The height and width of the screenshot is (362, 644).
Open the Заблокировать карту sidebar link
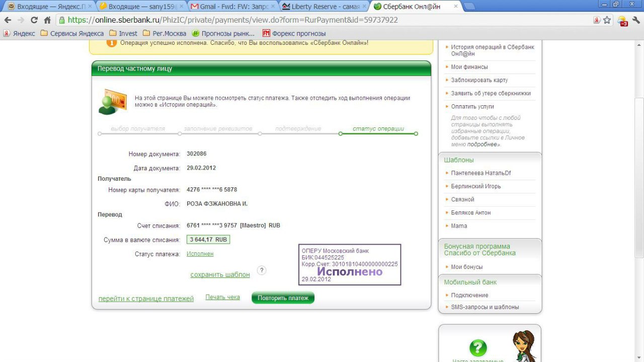479,80
